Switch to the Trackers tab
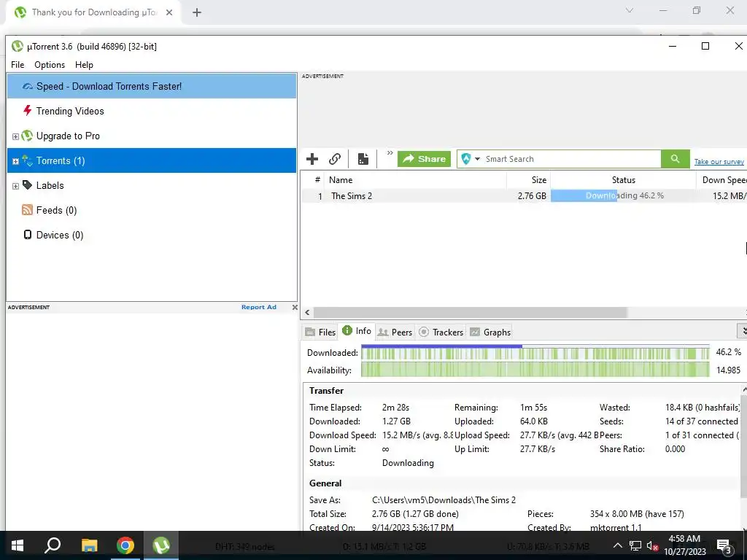The width and height of the screenshot is (747, 560). [x=441, y=332]
